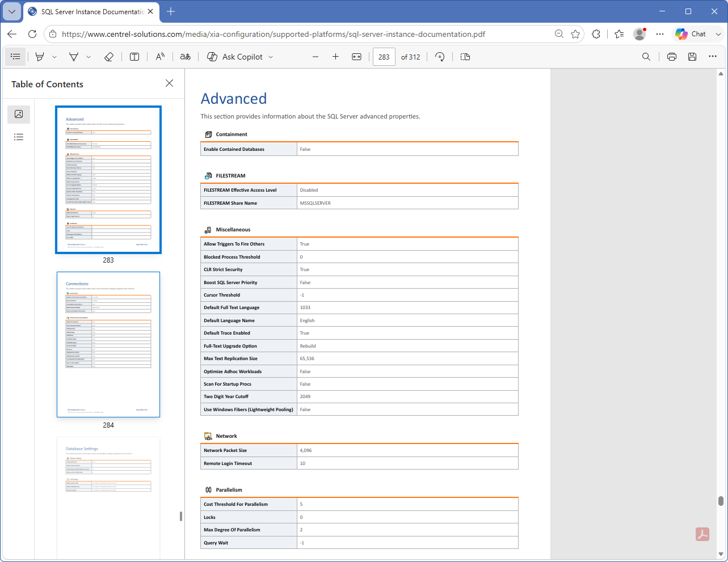Open a new browser tab
The image size is (728, 562).
pos(171,11)
